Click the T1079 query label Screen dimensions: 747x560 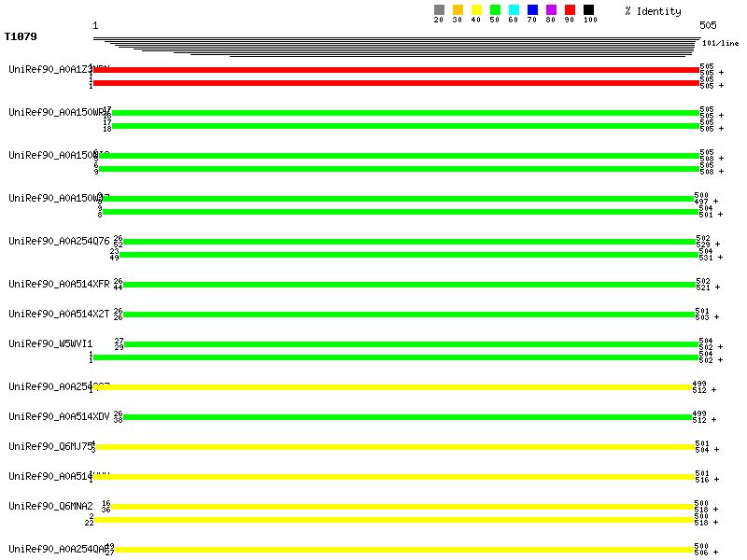tap(21, 38)
